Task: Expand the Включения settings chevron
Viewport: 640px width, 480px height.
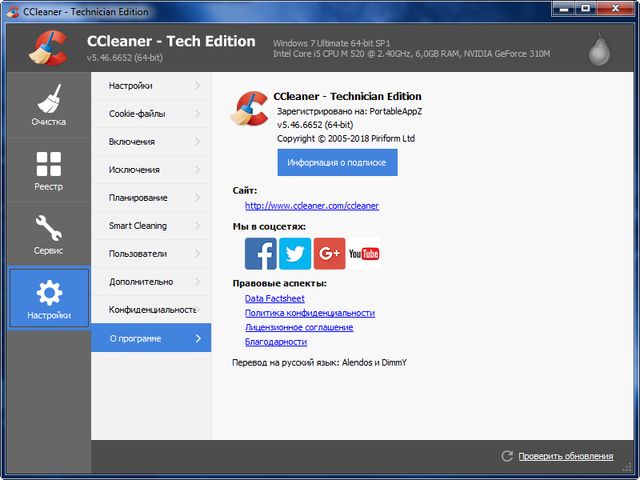Action: [x=198, y=142]
